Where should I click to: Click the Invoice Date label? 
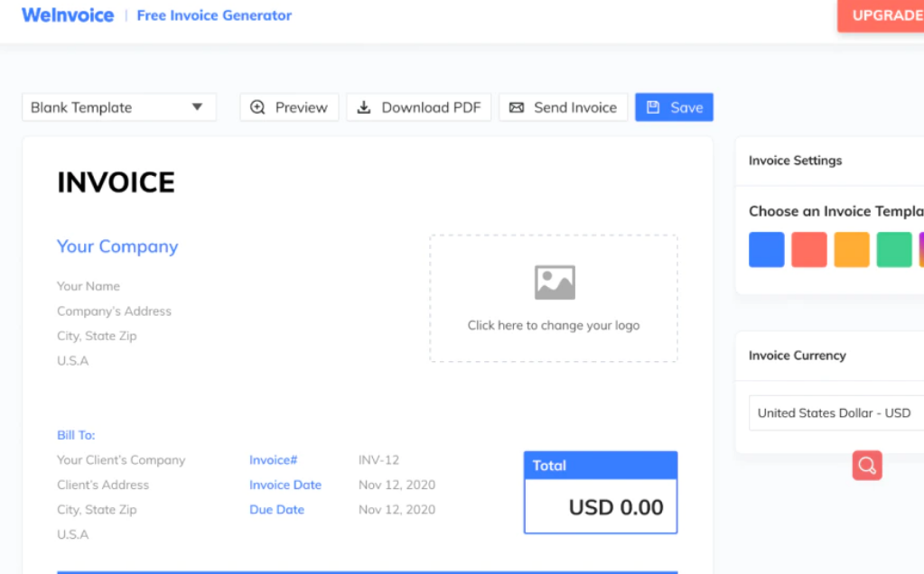tap(285, 485)
